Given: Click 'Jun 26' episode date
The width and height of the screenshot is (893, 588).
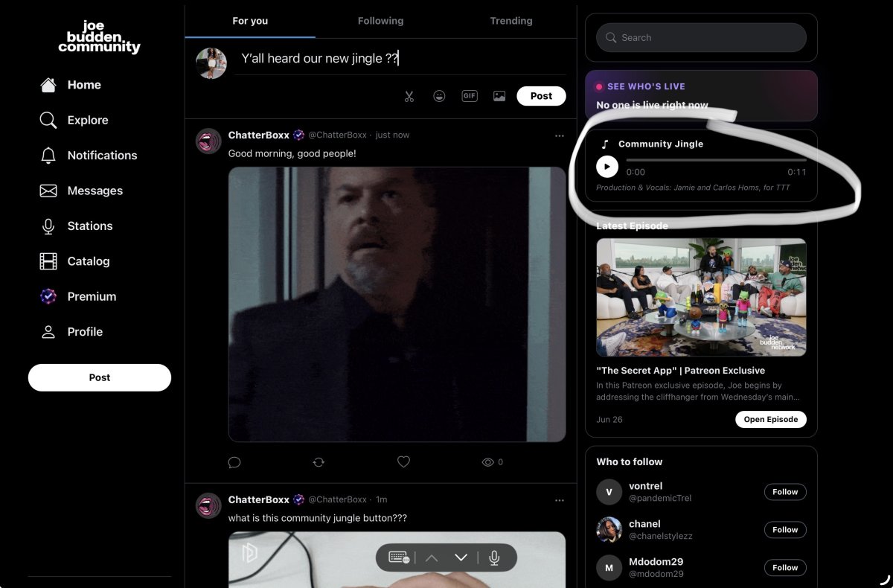Looking at the screenshot, I should [x=609, y=420].
